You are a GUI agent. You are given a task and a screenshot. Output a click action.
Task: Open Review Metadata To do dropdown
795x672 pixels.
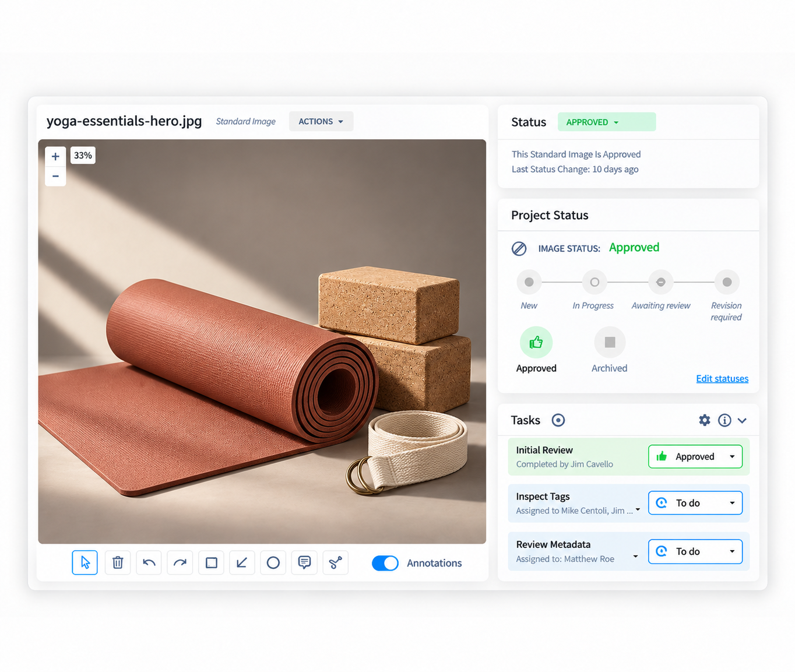click(x=695, y=551)
